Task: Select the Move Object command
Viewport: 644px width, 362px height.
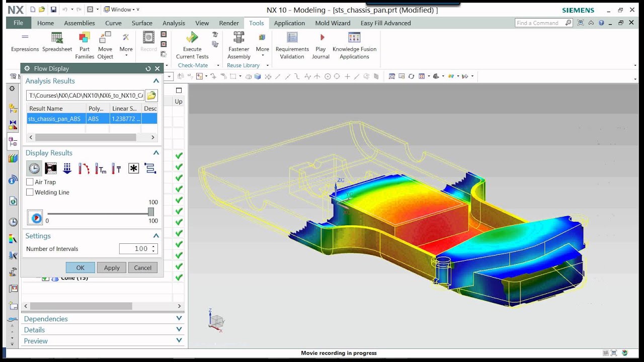Action: click(105, 45)
